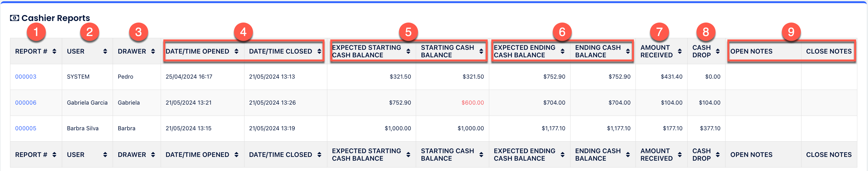The width and height of the screenshot is (868, 171).
Task: Click the red $600.00 starting balance cell
Action: [x=472, y=103]
